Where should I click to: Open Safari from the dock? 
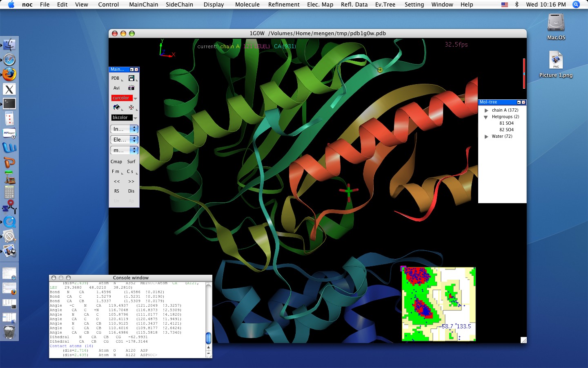click(x=9, y=60)
